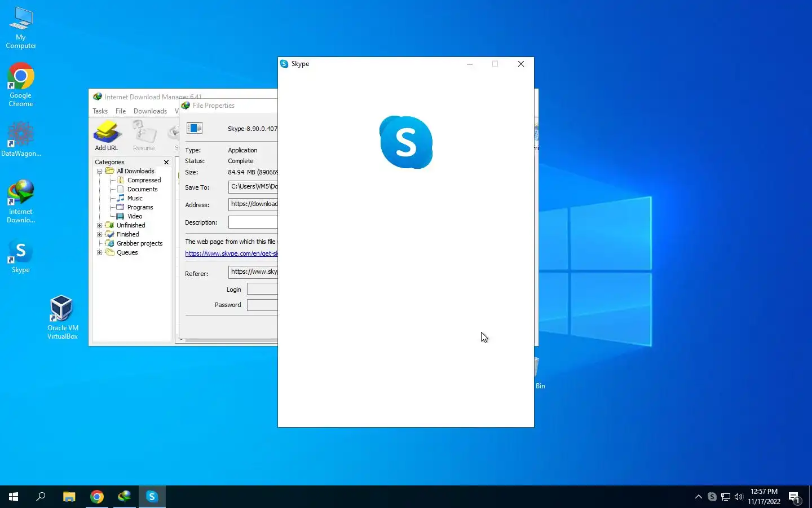Click the Login input field
Screen dimensions: 812x508
coord(262,289)
